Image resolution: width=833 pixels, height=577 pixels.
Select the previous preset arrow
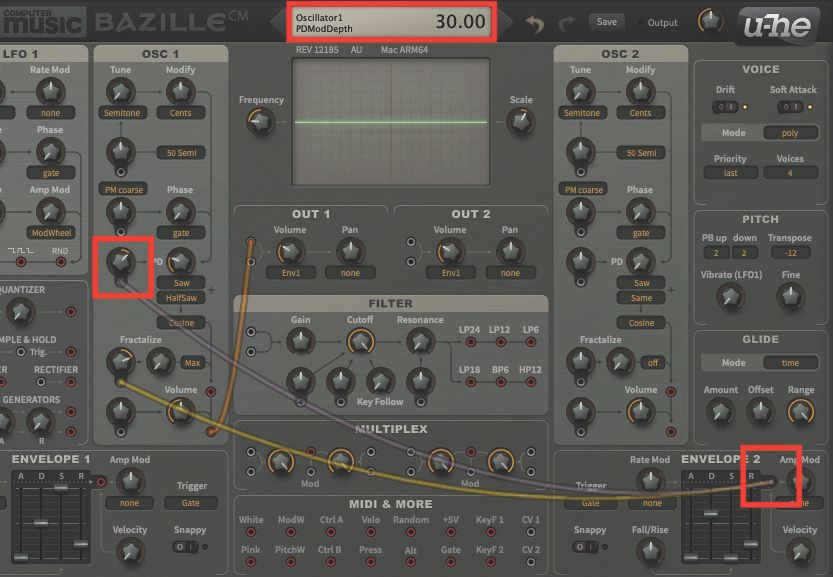point(277,20)
